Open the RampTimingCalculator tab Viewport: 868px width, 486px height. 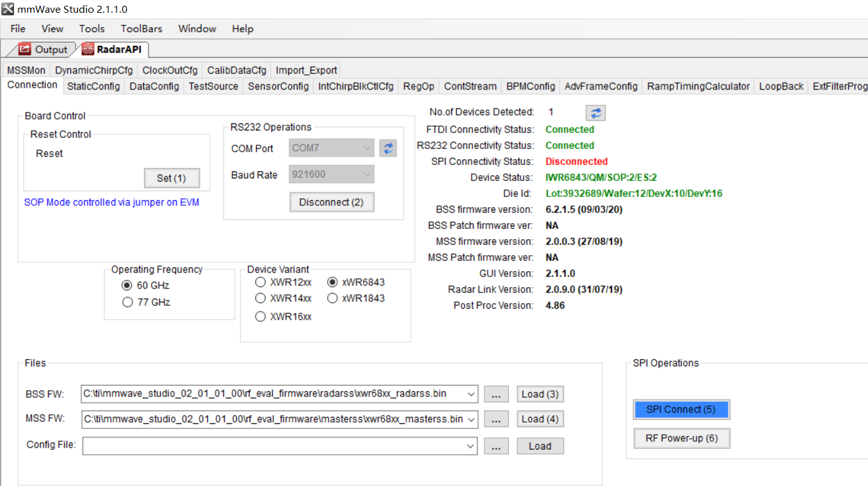[698, 86]
